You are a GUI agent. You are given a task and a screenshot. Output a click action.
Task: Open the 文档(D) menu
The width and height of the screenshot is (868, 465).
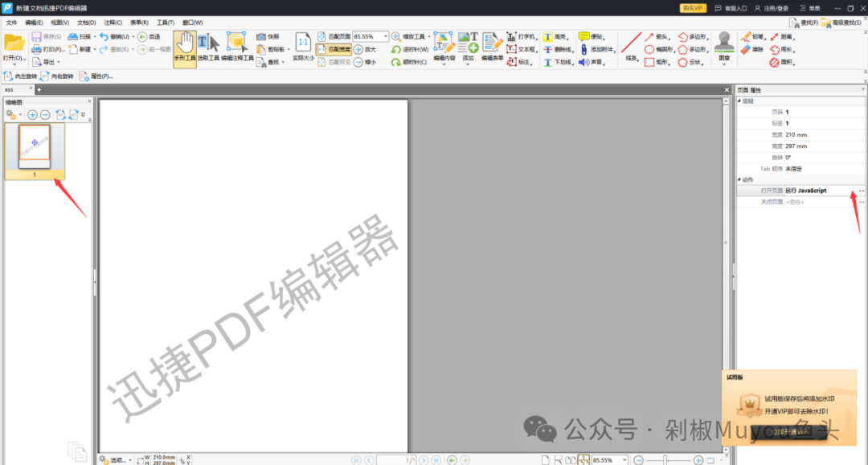pos(86,23)
